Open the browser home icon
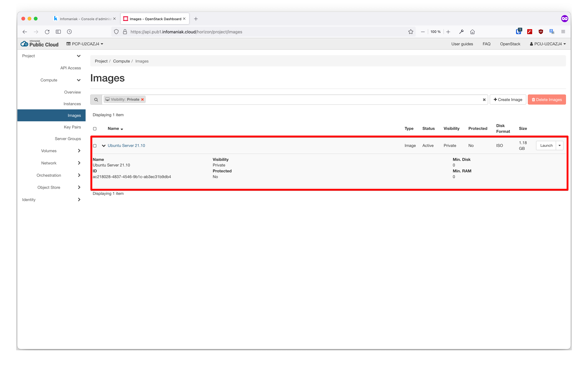Image resolution: width=588 pixels, height=372 pixels. point(472,32)
